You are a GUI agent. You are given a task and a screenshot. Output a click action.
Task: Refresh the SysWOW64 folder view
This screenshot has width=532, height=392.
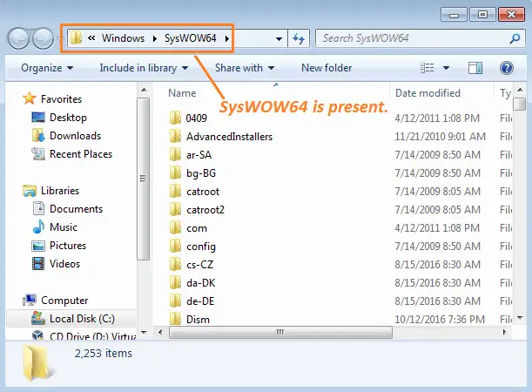[x=299, y=38]
